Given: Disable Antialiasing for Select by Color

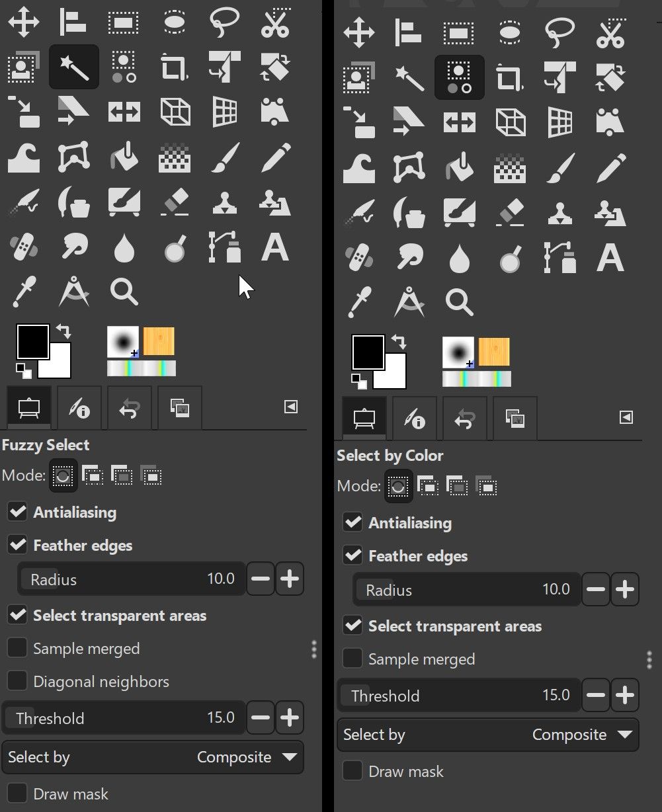Looking at the screenshot, I should click(x=352, y=522).
